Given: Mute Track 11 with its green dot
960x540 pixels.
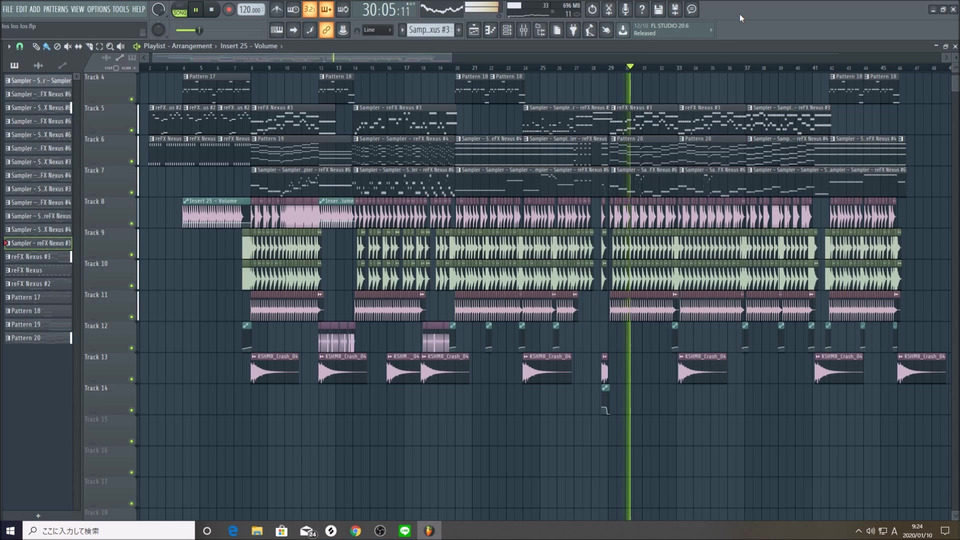Looking at the screenshot, I should click(132, 317).
